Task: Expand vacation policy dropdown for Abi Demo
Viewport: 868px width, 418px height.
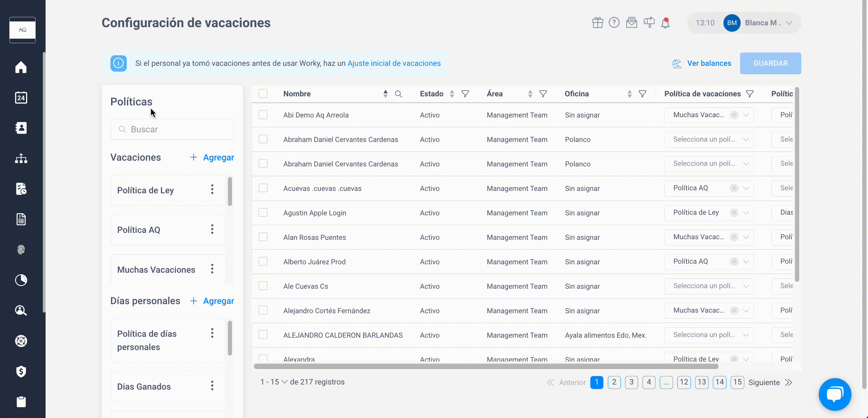Action: pos(746,115)
